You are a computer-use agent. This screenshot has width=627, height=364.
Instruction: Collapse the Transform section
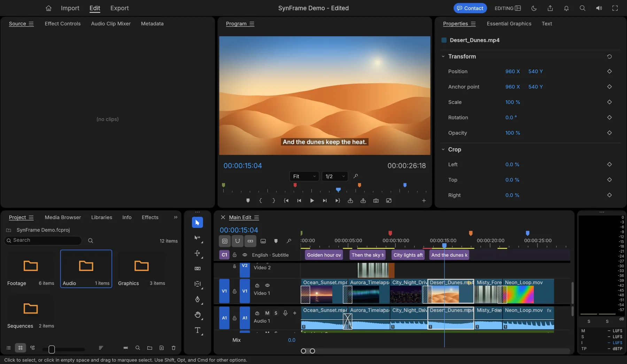[443, 56]
